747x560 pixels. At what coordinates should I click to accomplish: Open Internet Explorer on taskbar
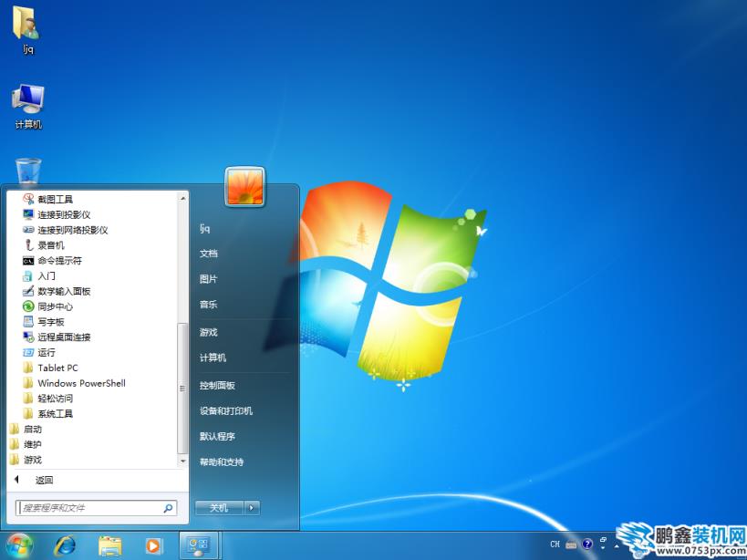(x=65, y=545)
